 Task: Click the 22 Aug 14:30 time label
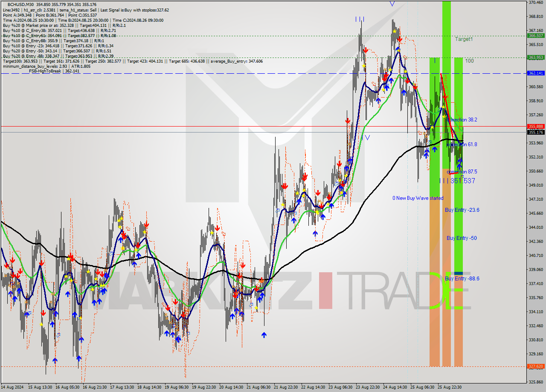pos(313,387)
